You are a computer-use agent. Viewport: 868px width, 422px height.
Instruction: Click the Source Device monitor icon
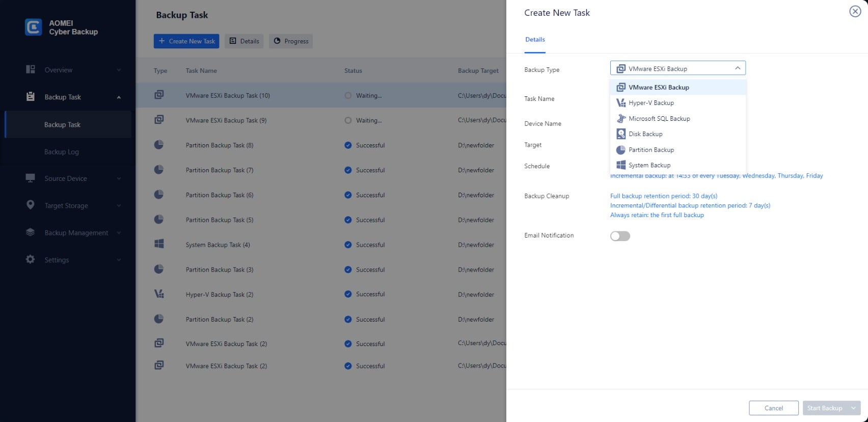pos(31,178)
